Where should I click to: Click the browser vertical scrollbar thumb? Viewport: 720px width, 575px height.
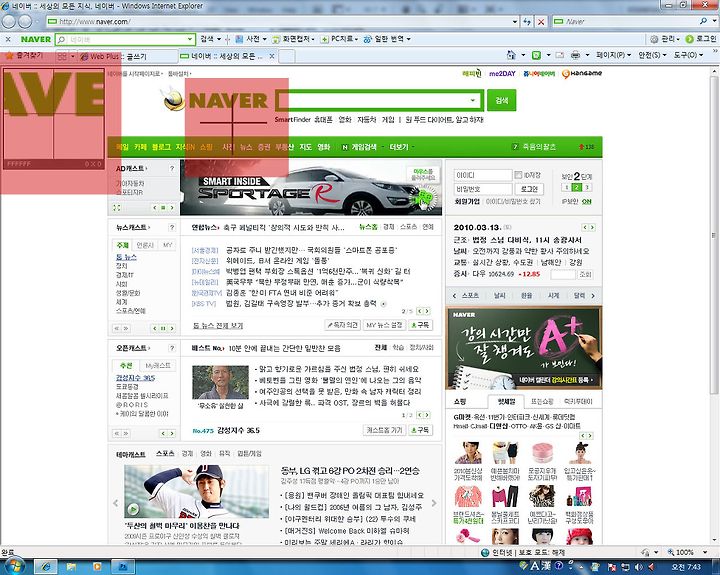714,234
